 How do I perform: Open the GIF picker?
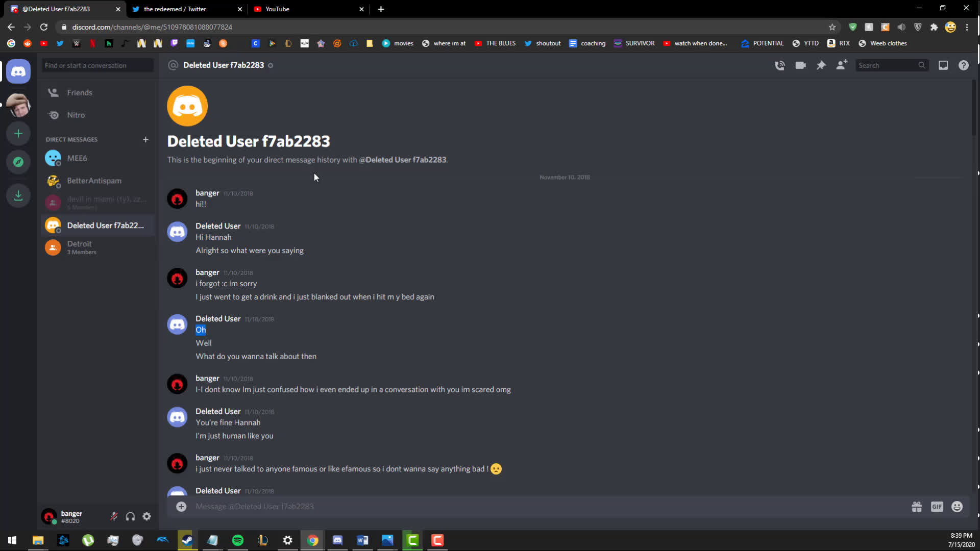pos(937,507)
